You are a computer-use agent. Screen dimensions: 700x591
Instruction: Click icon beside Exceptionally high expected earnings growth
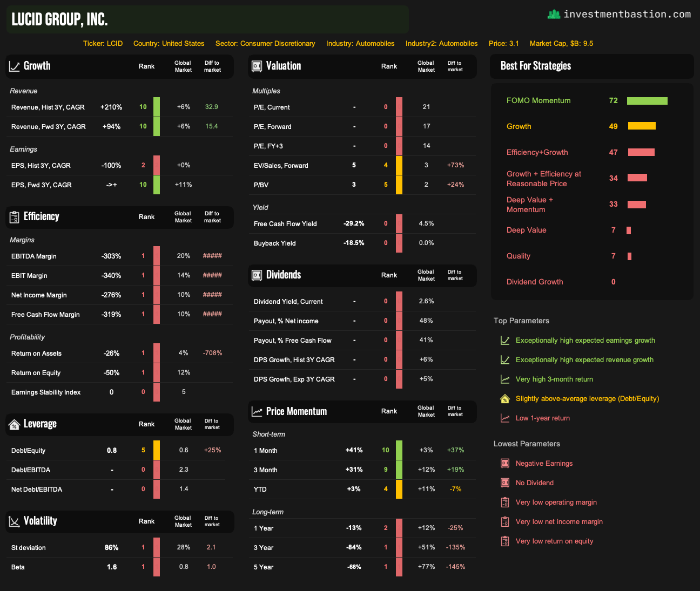(x=505, y=341)
